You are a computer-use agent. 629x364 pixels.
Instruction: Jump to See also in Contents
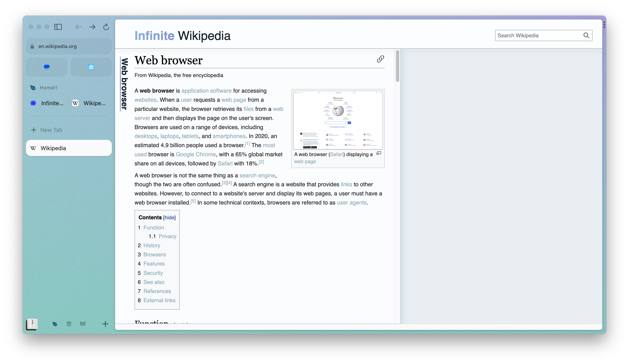pos(154,282)
